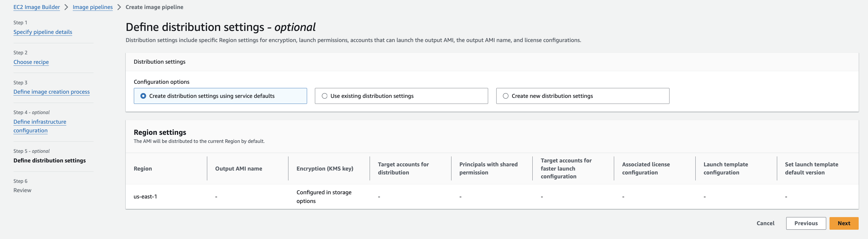This screenshot has height=239, width=868.
Task: Choose 'Use existing distribution settings' option
Action: tap(325, 96)
